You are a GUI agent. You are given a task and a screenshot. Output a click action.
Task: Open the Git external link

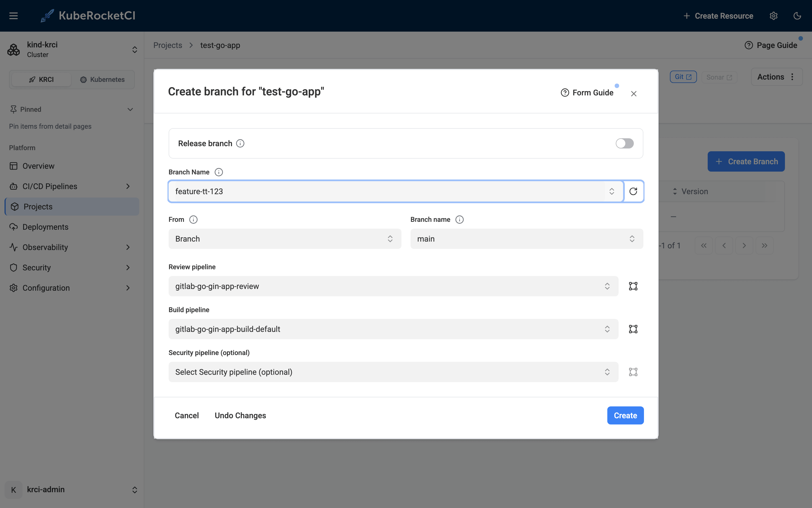click(683, 77)
